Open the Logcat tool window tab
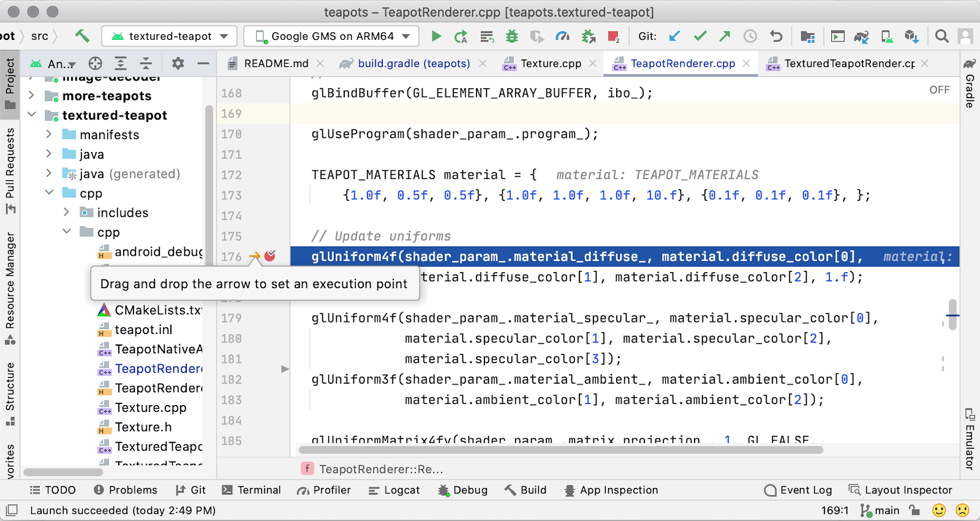This screenshot has height=521, width=980. pyautogui.click(x=394, y=490)
